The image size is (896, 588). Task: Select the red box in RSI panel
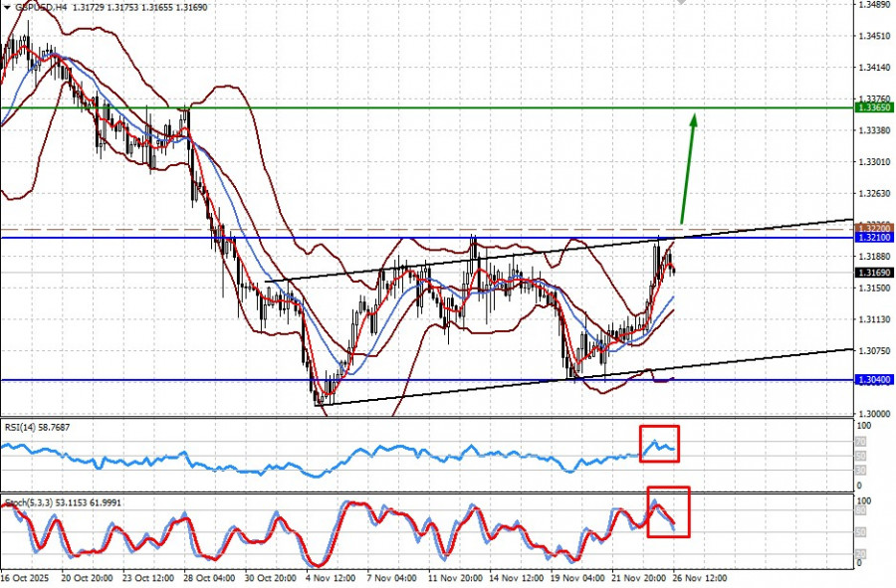659,444
